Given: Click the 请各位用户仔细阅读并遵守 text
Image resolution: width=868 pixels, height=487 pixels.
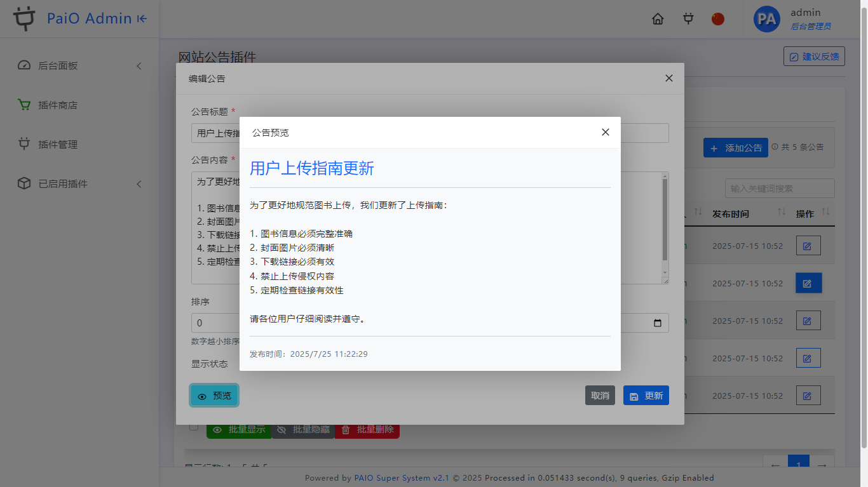Looking at the screenshot, I should 308,319.
